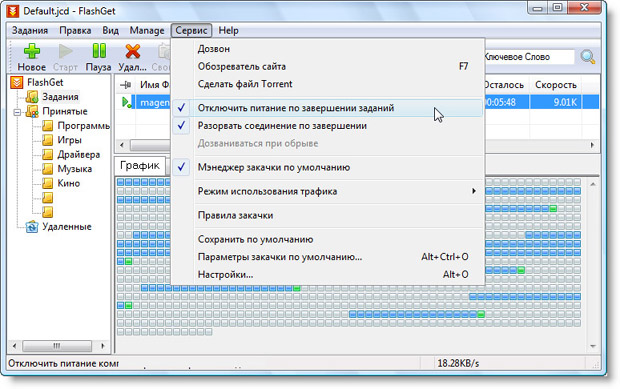Viewport: 620px width, 389px height.
Task: Close the open Сервис menu
Action: pos(191,30)
